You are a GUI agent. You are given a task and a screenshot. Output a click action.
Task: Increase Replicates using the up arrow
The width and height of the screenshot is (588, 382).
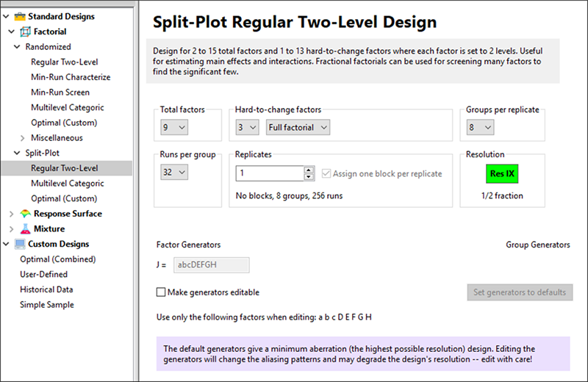(x=309, y=170)
